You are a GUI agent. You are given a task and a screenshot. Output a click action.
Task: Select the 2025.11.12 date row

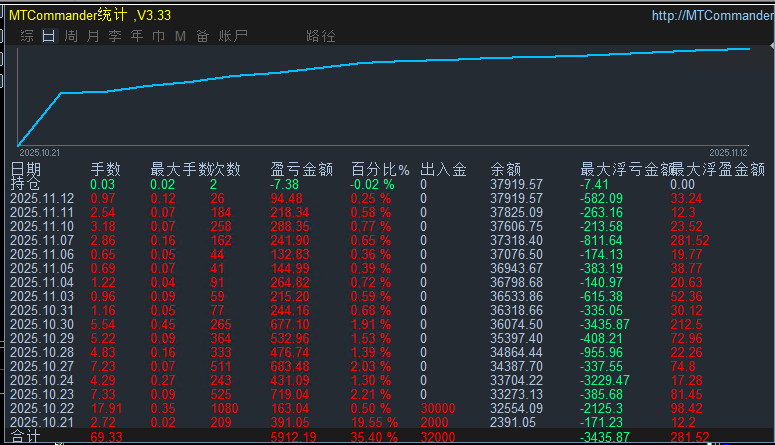tap(42, 198)
